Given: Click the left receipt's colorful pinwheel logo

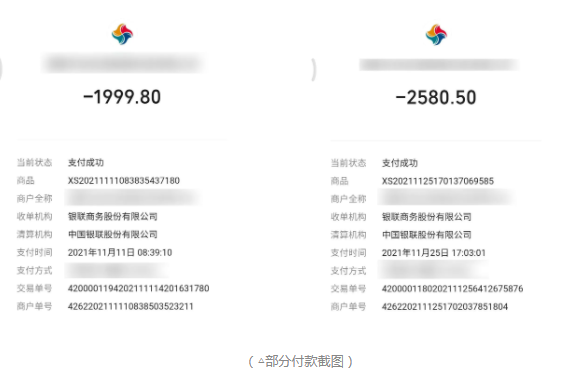Looking at the screenshot, I should click(x=122, y=34).
